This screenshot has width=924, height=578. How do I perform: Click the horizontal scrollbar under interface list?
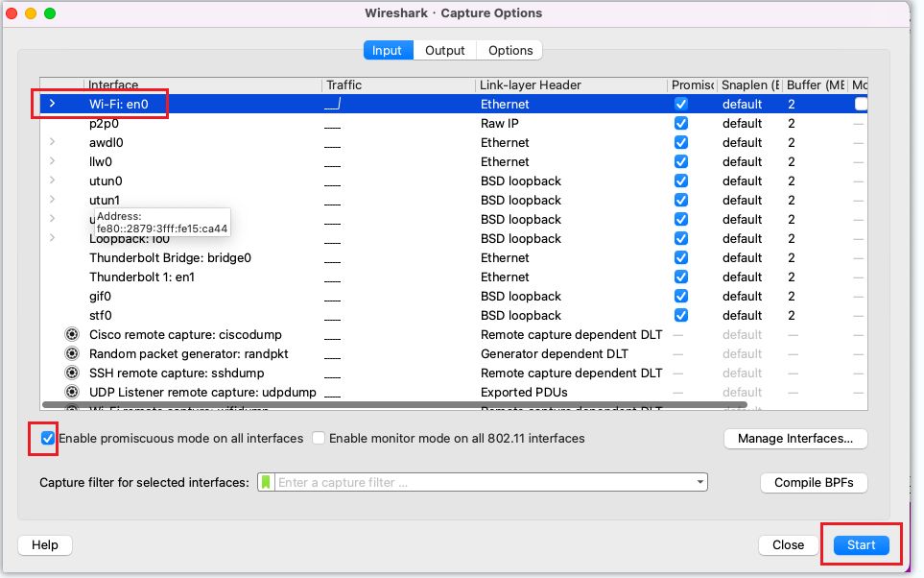pyautogui.click(x=384, y=405)
